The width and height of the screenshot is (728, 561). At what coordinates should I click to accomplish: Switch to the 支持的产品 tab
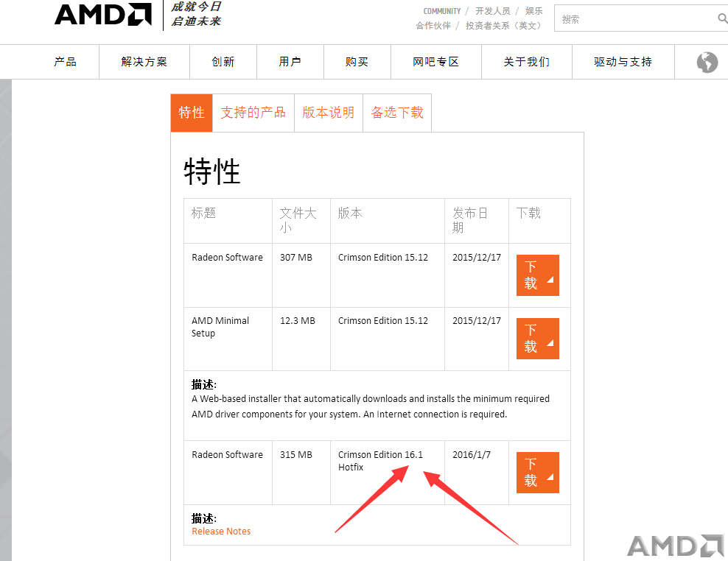(x=253, y=113)
